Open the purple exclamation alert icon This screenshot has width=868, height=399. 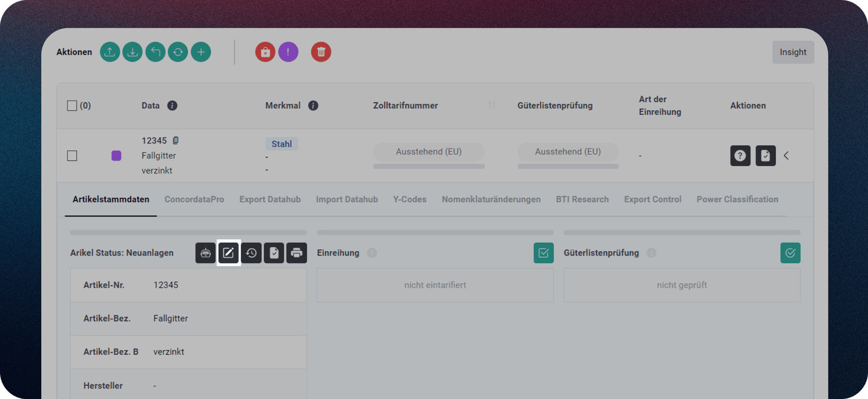coord(288,51)
